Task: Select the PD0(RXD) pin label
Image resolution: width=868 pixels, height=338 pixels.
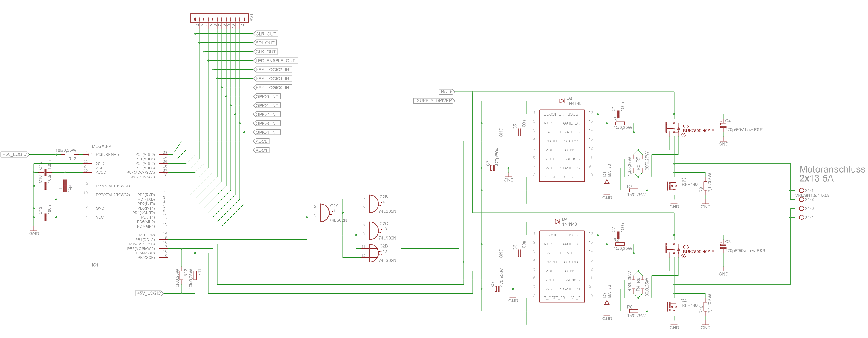Action: (x=146, y=195)
